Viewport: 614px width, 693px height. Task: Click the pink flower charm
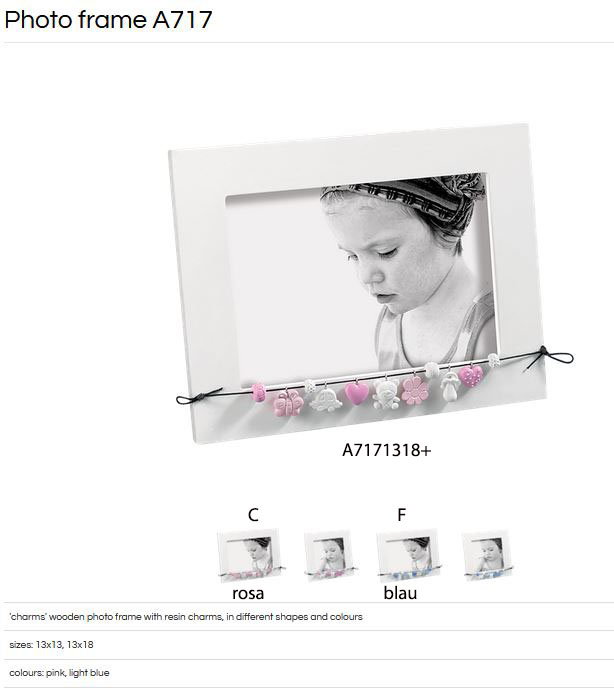coord(415,390)
